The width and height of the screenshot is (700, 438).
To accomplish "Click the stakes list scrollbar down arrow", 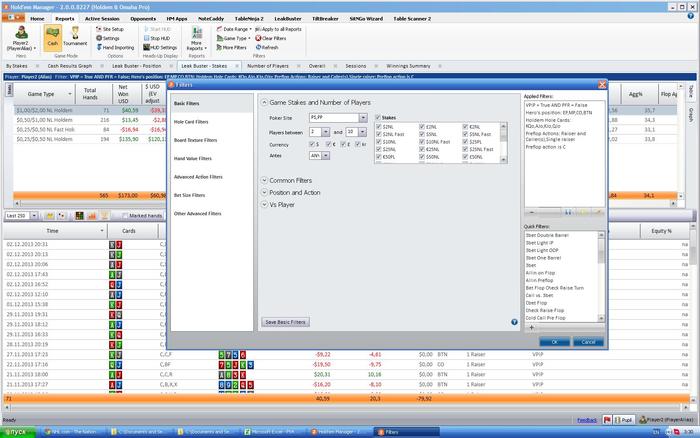I will coord(504,159).
